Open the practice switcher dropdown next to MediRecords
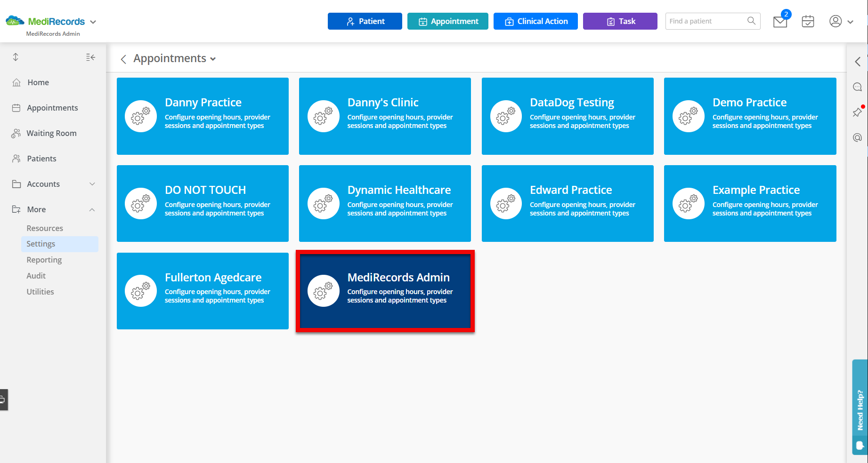The image size is (868, 463). [93, 22]
